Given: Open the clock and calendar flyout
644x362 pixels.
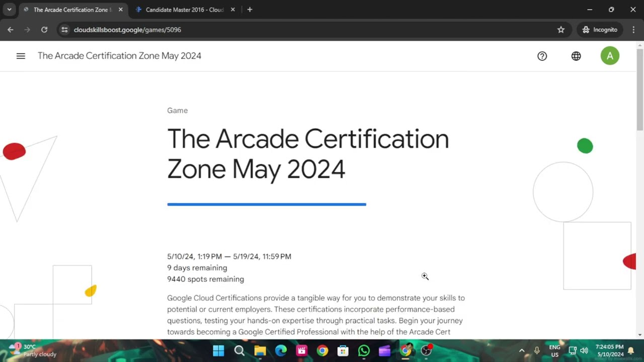Looking at the screenshot, I should [610, 350].
